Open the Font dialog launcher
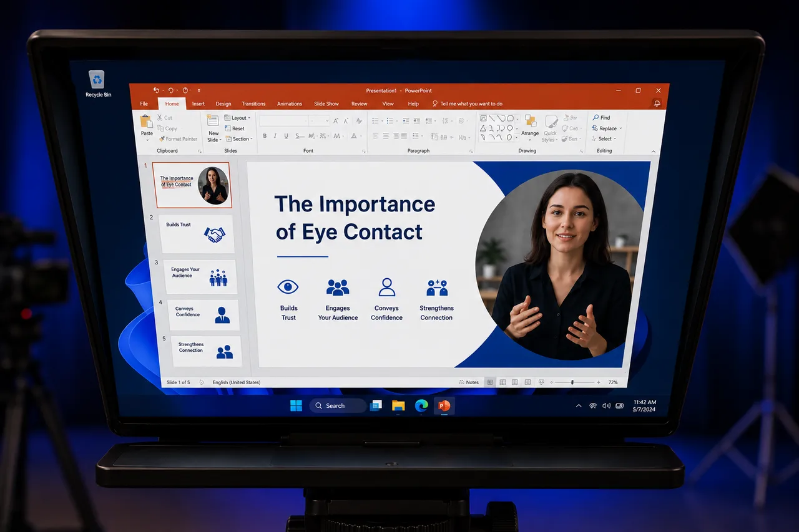This screenshot has height=532, width=799. [x=363, y=152]
